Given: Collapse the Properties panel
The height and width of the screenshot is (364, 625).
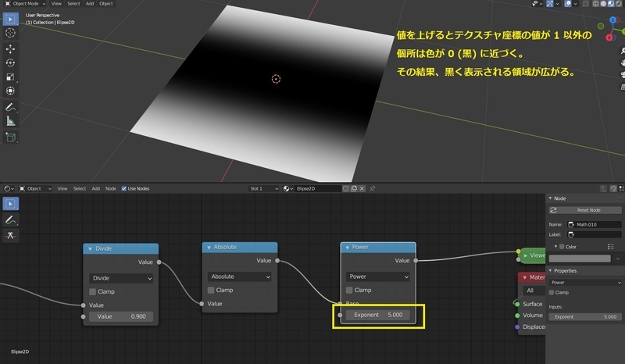Looking at the screenshot, I should pyautogui.click(x=551, y=271).
